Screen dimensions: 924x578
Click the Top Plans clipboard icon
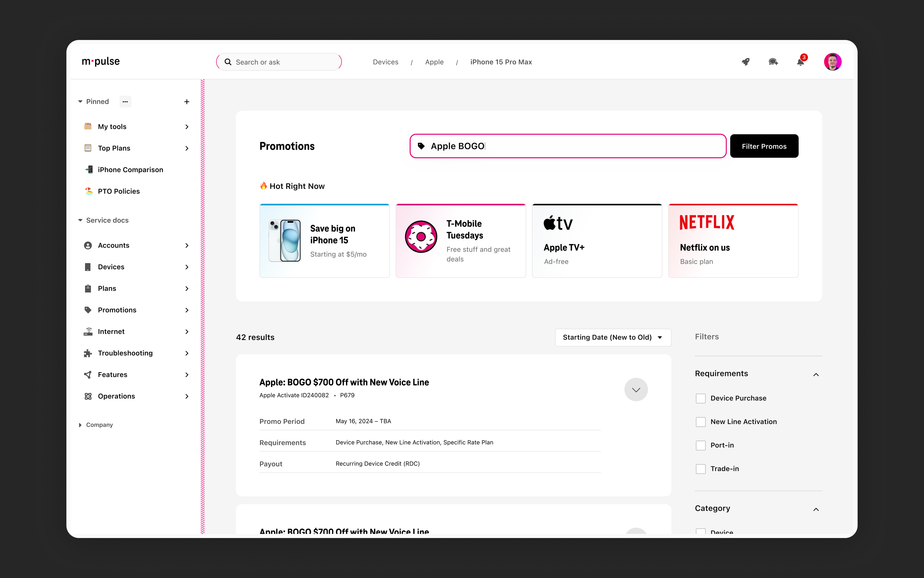point(88,148)
